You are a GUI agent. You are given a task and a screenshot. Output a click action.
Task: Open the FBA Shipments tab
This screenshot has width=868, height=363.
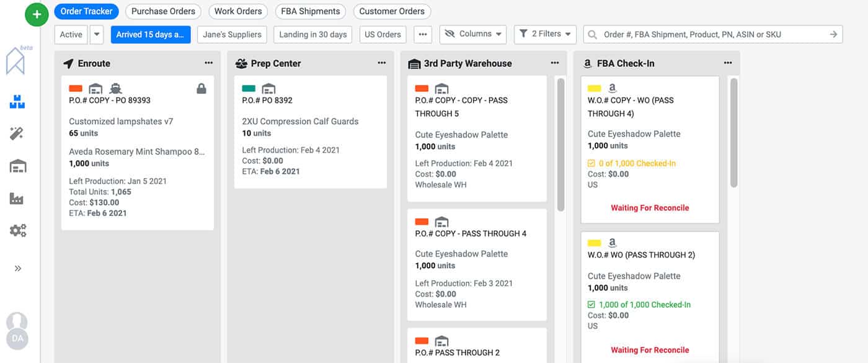click(310, 11)
